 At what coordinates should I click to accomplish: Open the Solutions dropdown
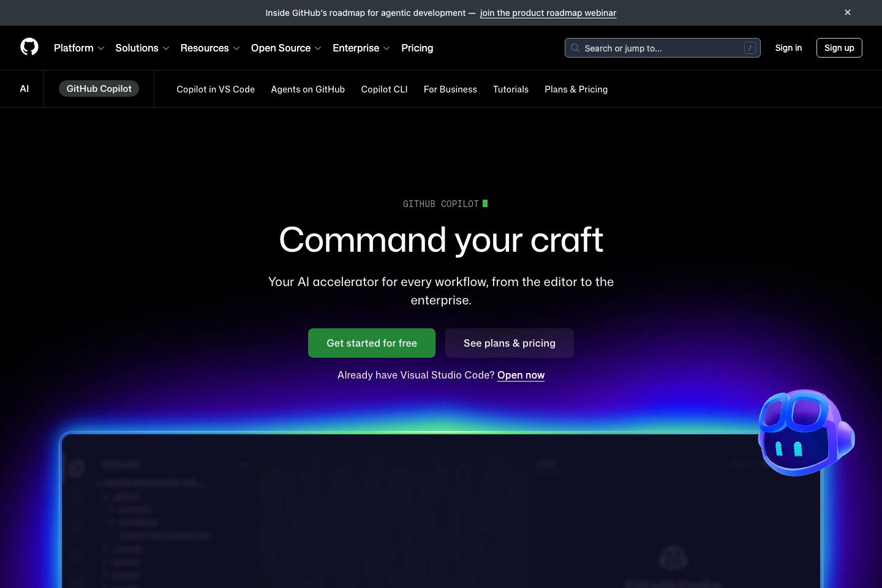[141, 48]
